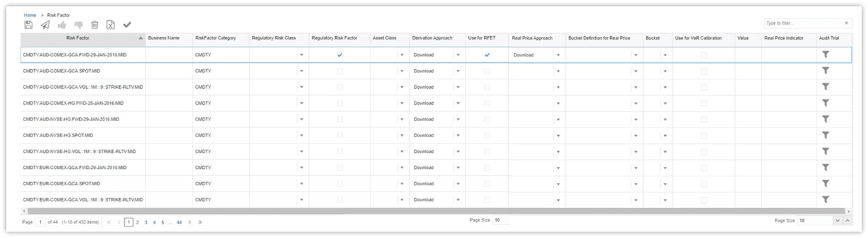868x238 pixels.
Task: Check Use for RFET for AUD-COMEX-GCA.SPOT row
Action: pos(487,71)
